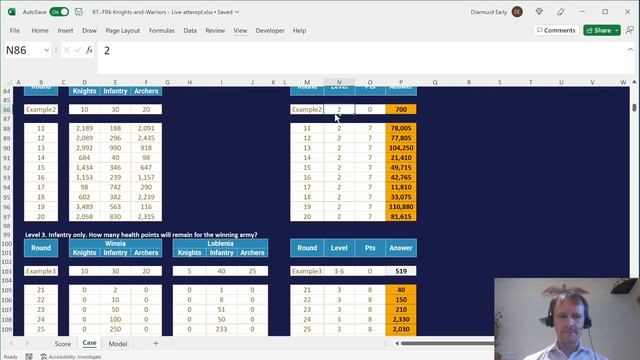The width and height of the screenshot is (640, 360).
Task: Open the Page Layout ribbon tab
Action: (122, 31)
